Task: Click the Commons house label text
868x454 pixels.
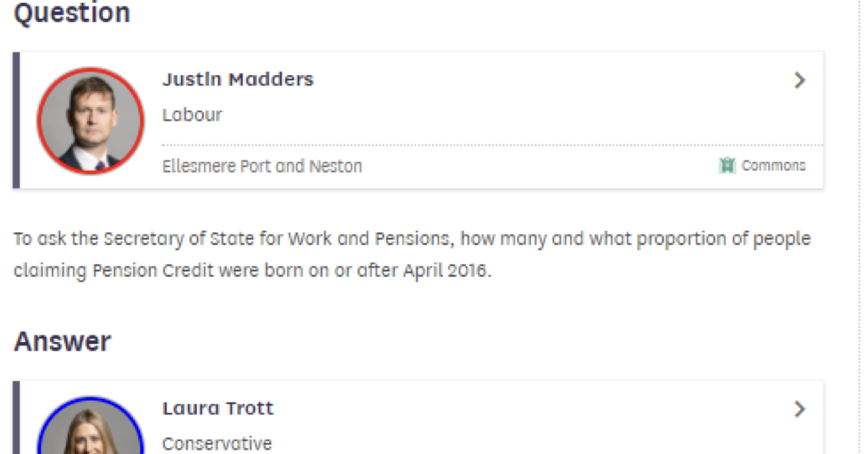Action: 773,166
